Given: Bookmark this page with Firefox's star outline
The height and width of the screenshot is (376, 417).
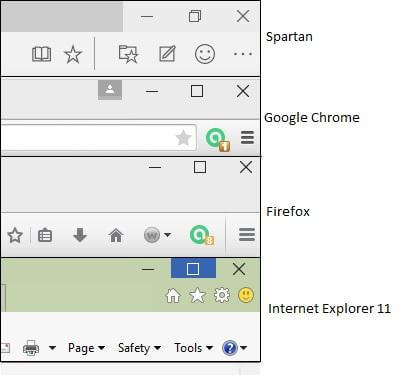Looking at the screenshot, I should click(15, 236).
